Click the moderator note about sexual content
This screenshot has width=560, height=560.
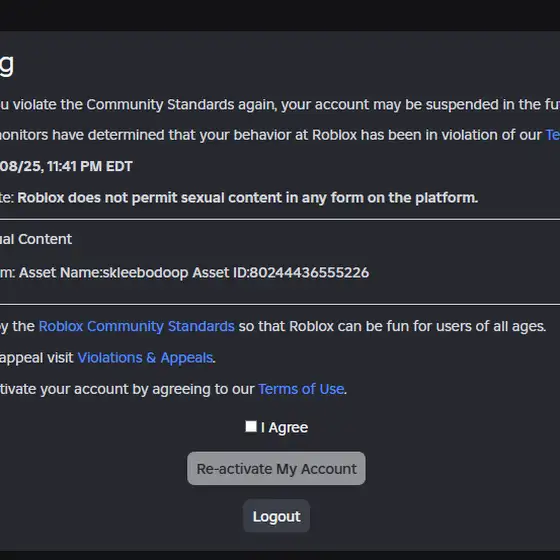248,198
